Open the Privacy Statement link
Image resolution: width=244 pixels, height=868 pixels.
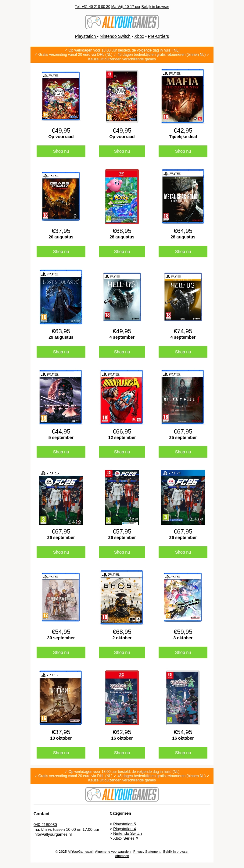coord(147,852)
